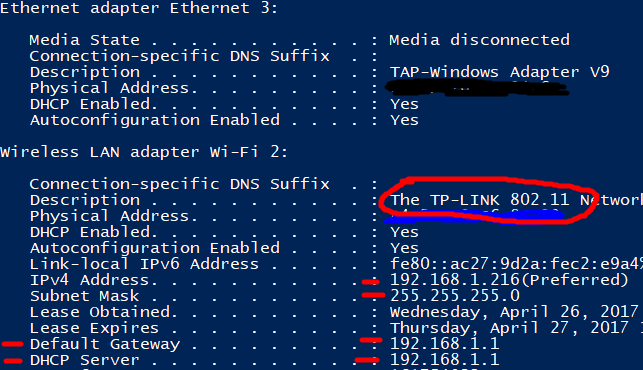Click the blue scribbled Physical Address of Wi-Fi 2

coord(474,217)
